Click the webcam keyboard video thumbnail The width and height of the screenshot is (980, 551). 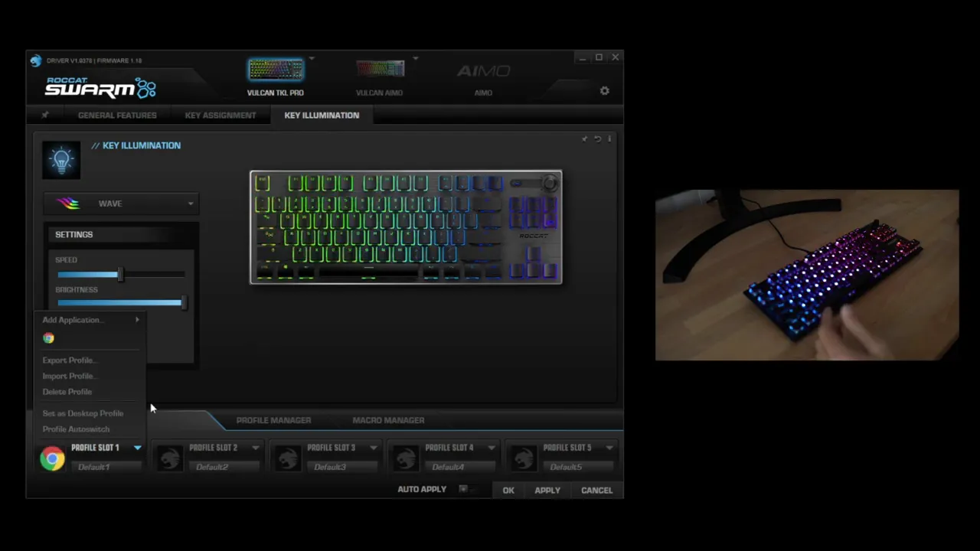point(807,275)
